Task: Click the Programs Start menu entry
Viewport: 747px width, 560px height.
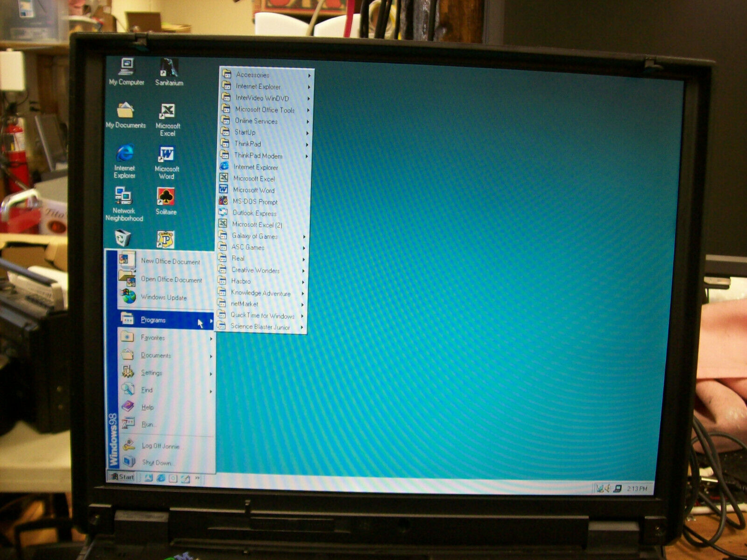Action: (x=166, y=320)
